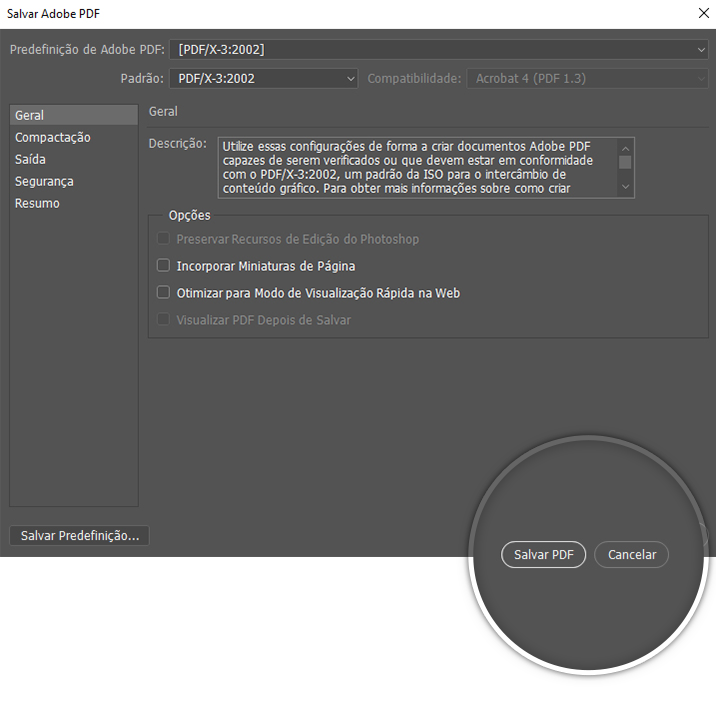Check Otimizar para Modo de Visualização Rápida

click(164, 293)
